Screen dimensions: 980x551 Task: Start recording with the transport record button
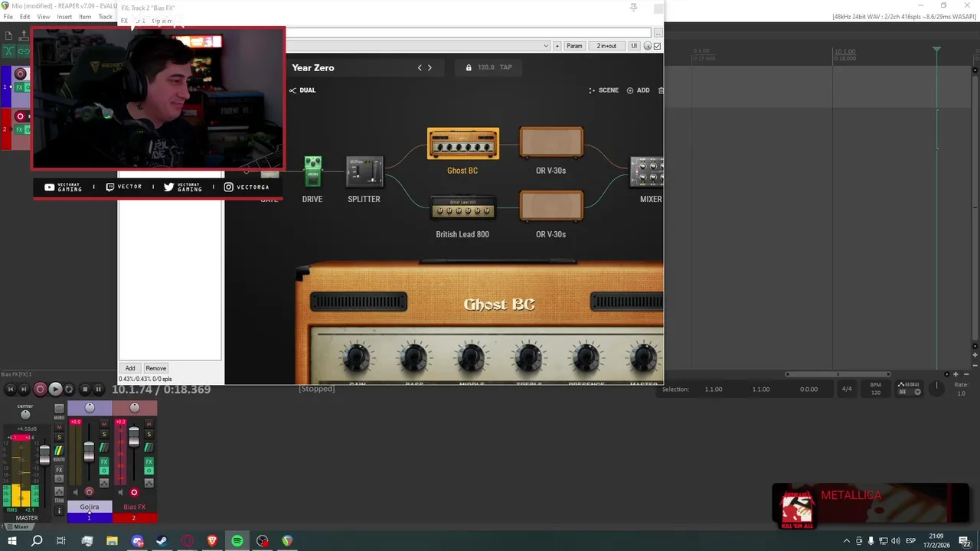coord(41,390)
